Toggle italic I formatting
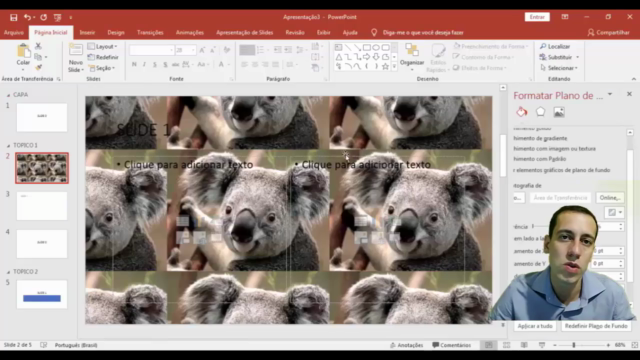Screen dimensions: 640x360 (x=144, y=64)
